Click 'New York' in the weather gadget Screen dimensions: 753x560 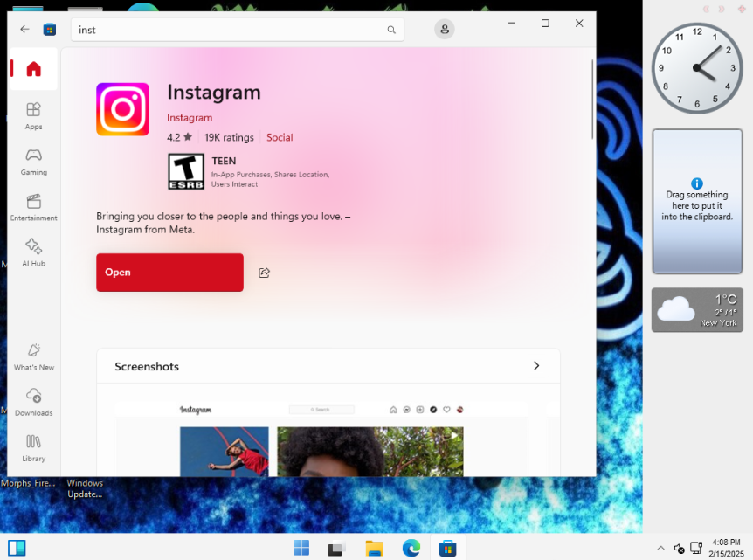pos(718,323)
